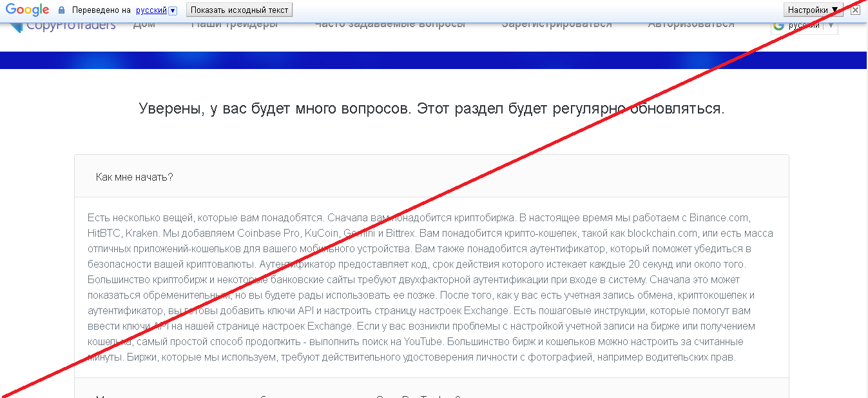Image resolution: width=868 pixels, height=398 pixels.
Task: Open the Наши трейдеры menu item
Action: (x=235, y=26)
